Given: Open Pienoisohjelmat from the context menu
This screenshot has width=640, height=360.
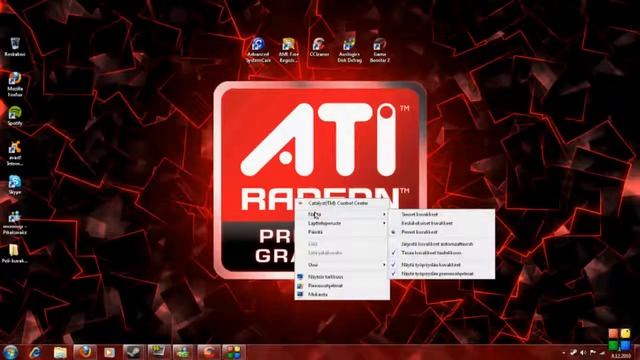Looking at the screenshot, I should click(x=342, y=286).
